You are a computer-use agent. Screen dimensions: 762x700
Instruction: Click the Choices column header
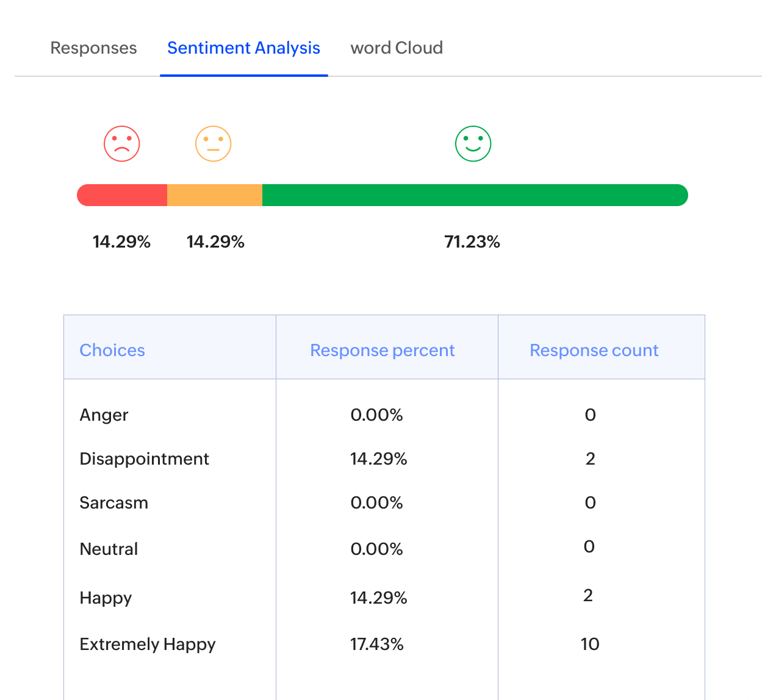pyautogui.click(x=112, y=350)
